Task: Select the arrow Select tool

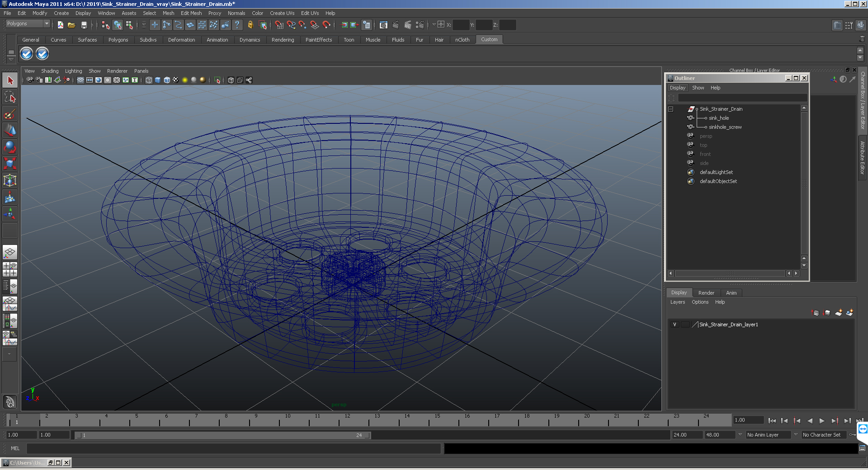Action: click(10, 80)
